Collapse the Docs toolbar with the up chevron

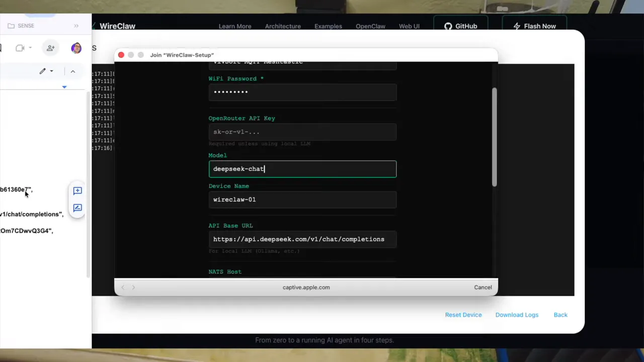click(x=72, y=71)
